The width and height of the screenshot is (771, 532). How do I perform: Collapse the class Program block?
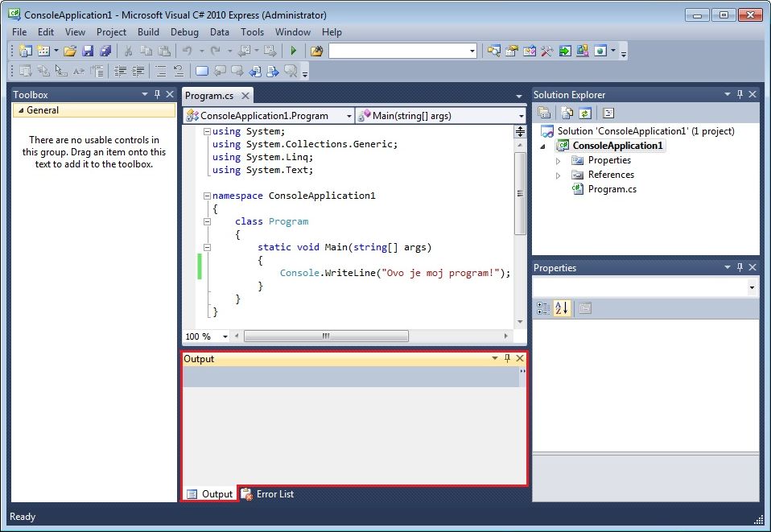click(x=208, y=222)
